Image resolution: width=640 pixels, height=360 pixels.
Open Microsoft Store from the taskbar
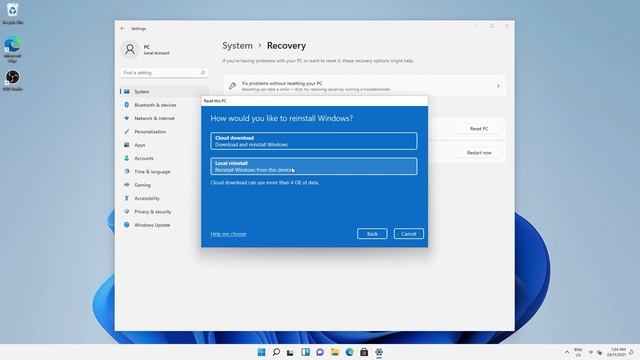point(364,352)
